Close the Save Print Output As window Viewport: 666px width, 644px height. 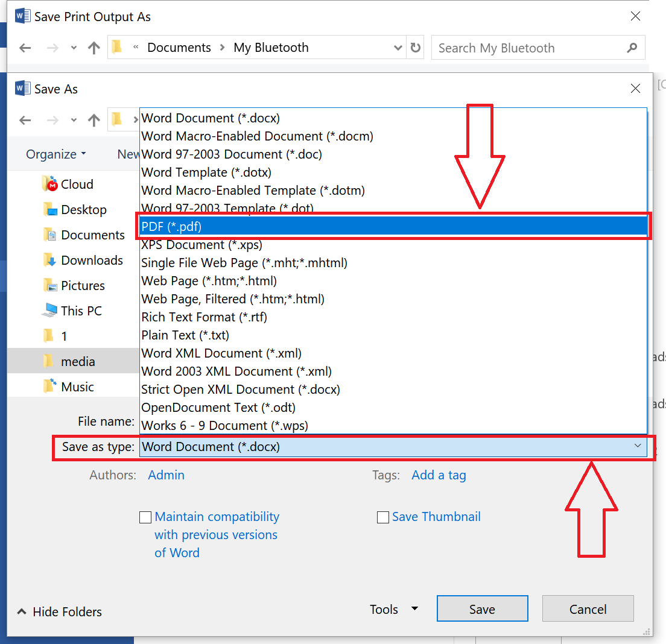coord(635,16)
